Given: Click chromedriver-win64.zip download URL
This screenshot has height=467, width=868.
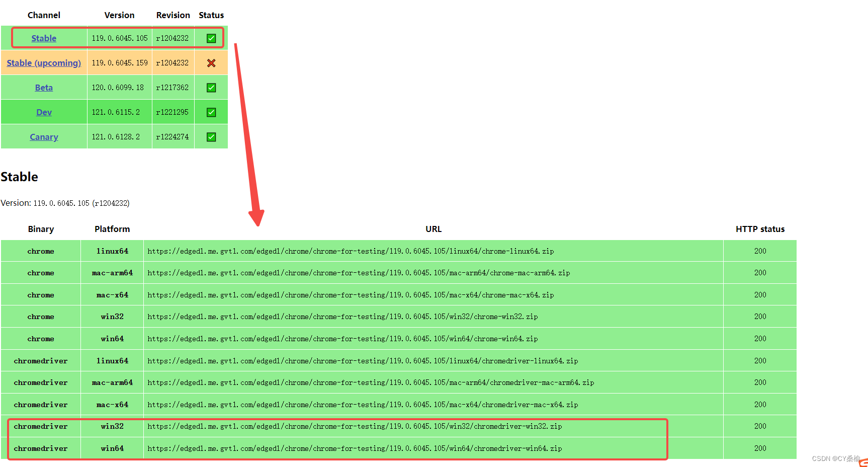Looking at the screenshot, I should pos(355,448).
